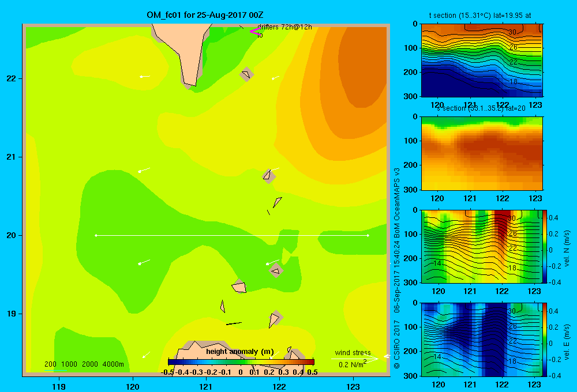Click the dark red 0.5 end of the height anomaly colorbar
The width and height of the screenshot is (577, 392).
[312, 362]
